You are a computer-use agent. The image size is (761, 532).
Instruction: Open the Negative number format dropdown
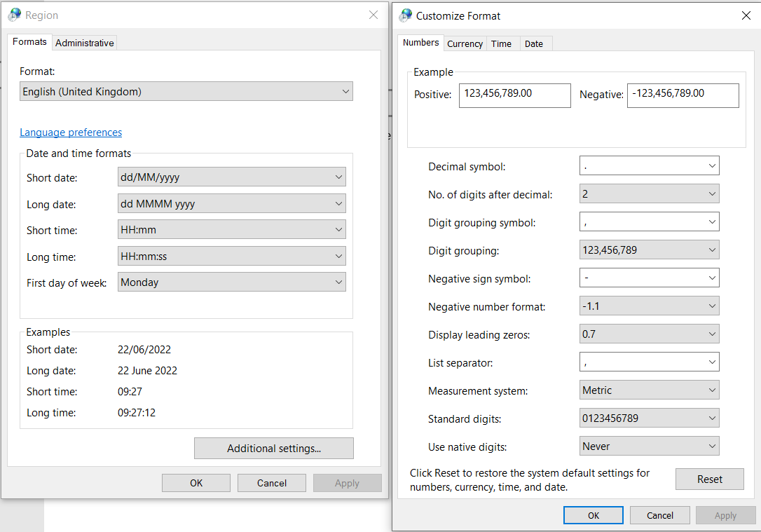click(650, 306)
